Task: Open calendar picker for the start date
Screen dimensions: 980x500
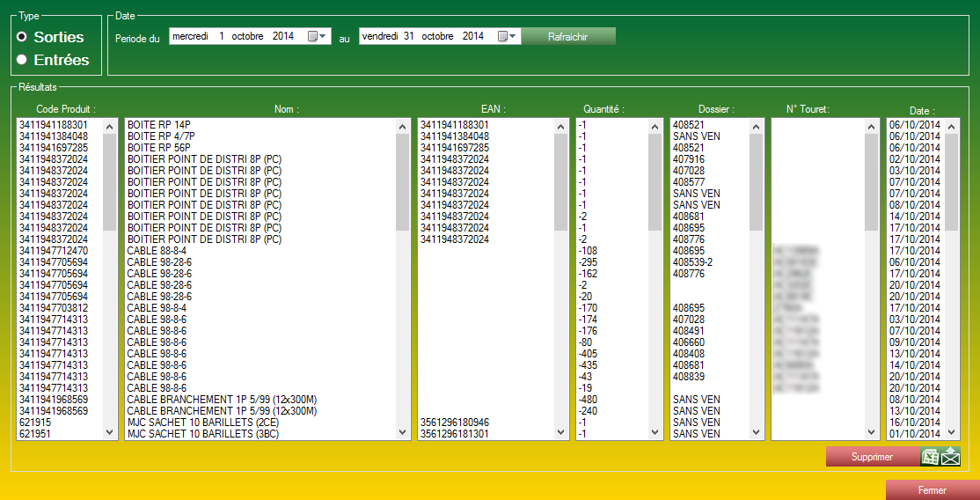Action: (318, 36)
